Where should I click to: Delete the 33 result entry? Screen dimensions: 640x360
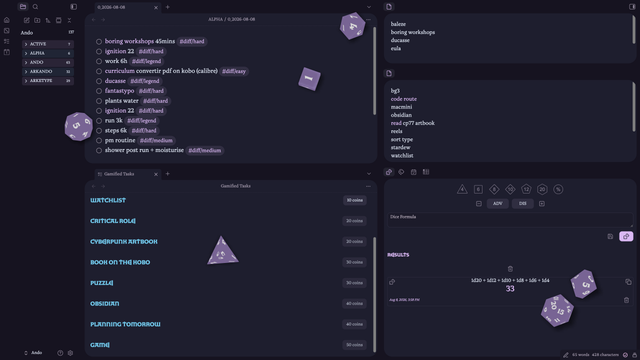coord(626,300)
